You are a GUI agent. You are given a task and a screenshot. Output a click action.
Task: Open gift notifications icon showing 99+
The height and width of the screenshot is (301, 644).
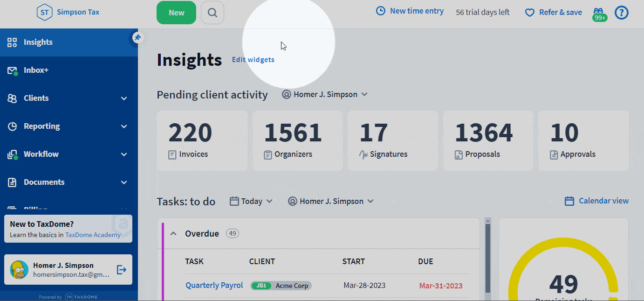pos(599,14)
